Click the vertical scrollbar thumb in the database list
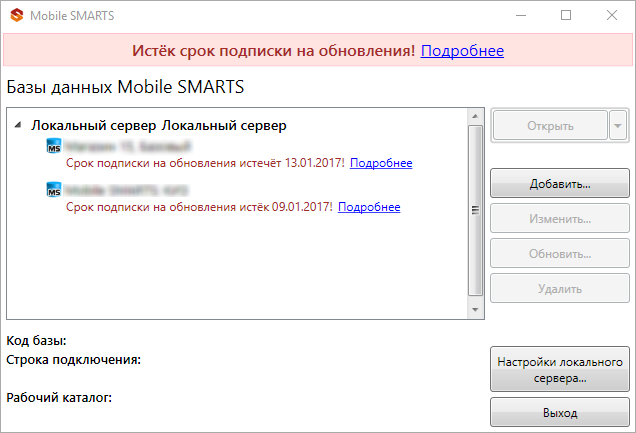Image resolution: width=636 pixels, height=433 pixels. [x=475, y=210]
